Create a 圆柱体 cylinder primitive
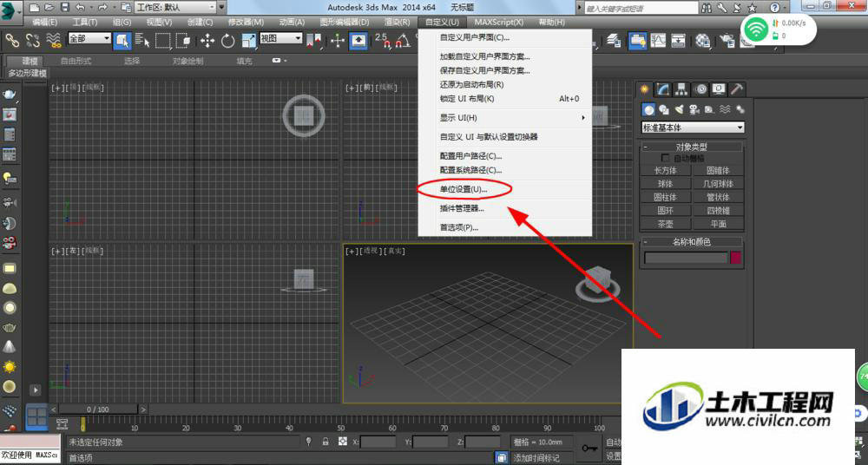Viewport: 868px width, 465px height. [666, 197]
